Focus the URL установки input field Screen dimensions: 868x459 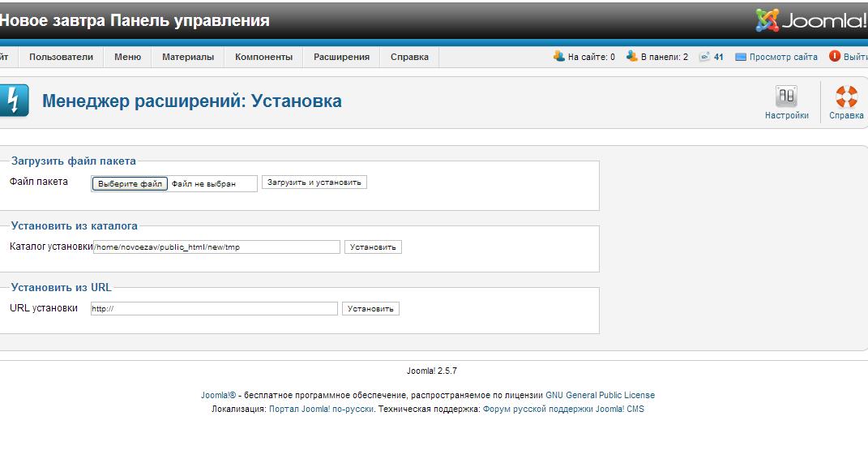pos(214,309)
